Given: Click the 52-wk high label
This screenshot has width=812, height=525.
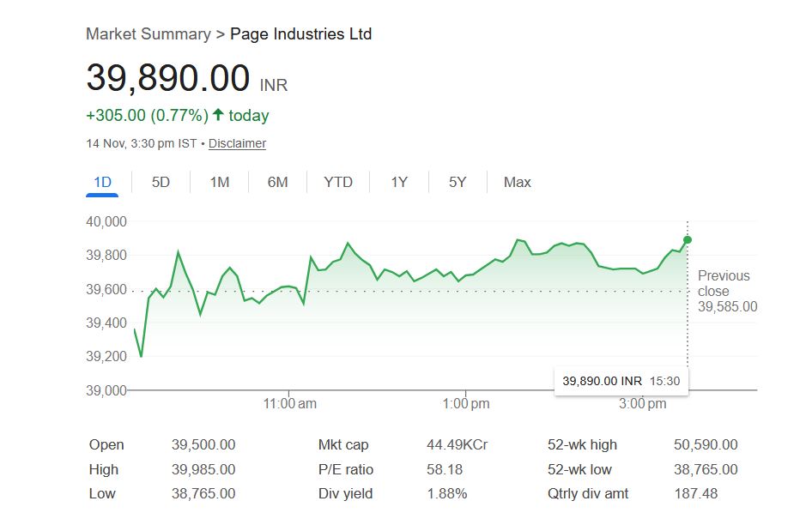Looking at the screenshot, I should pyautogui.click(x=582, y=444).
